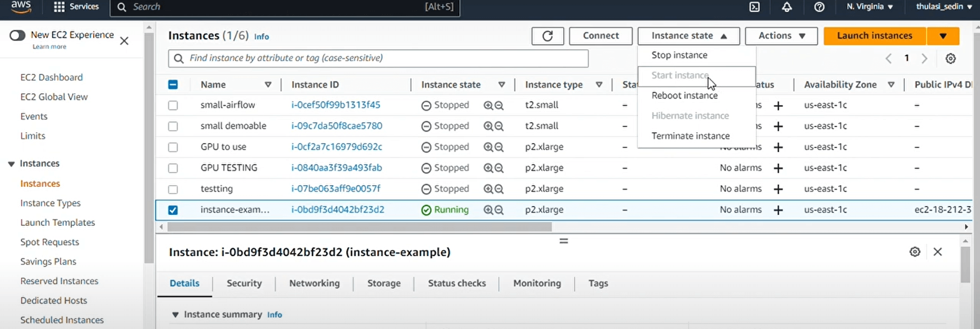Open instance details panel settings gear
Screen dimensions: 980x329
coord(915,252)
